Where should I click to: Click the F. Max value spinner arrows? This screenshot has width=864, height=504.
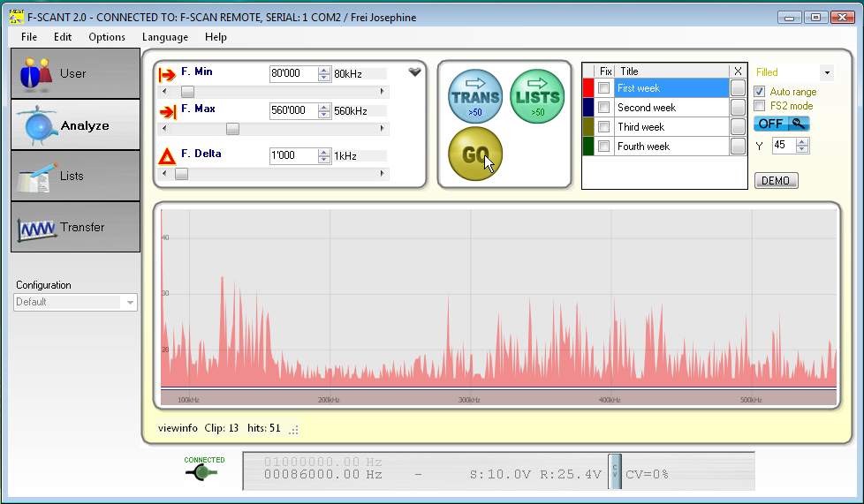point(324,110)
